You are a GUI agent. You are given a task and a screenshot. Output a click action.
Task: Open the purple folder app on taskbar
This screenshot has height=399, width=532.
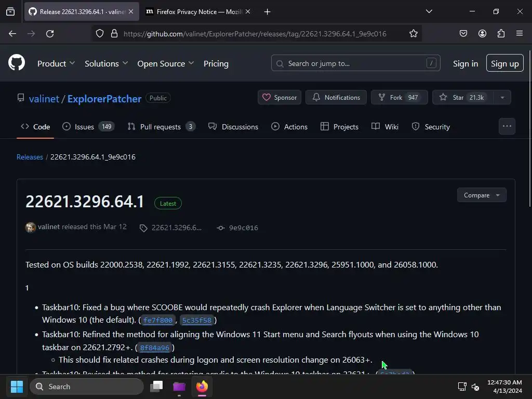click(x=179, y=387)
